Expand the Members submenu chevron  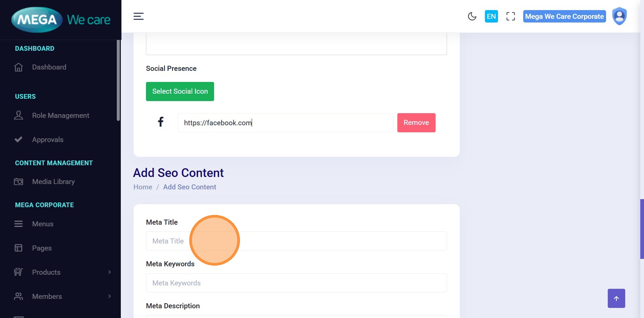coord(109,296)
